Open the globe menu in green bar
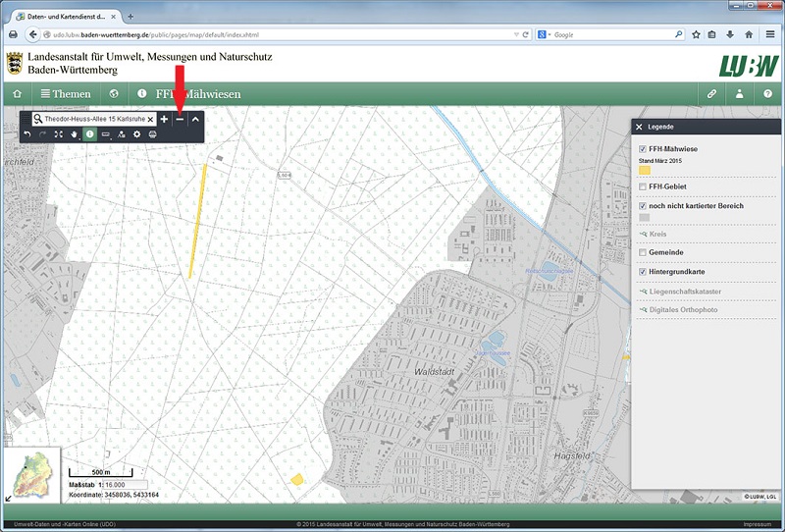 (114, 94)
